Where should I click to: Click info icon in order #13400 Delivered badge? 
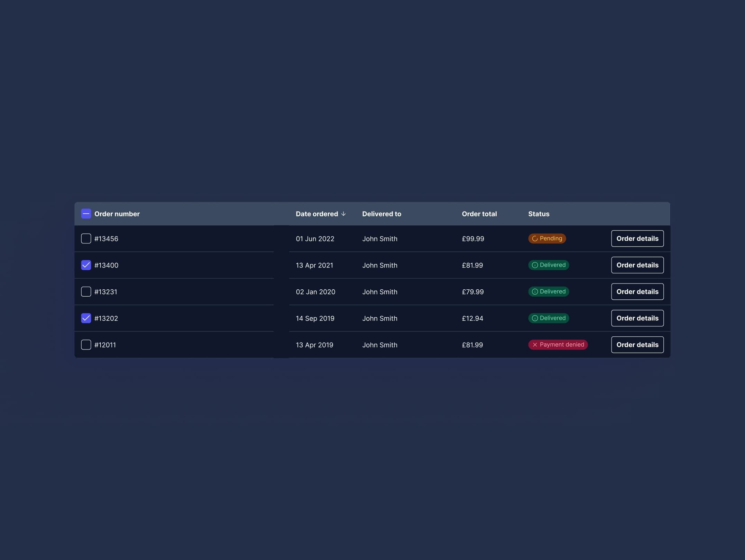tap(535, 265)
